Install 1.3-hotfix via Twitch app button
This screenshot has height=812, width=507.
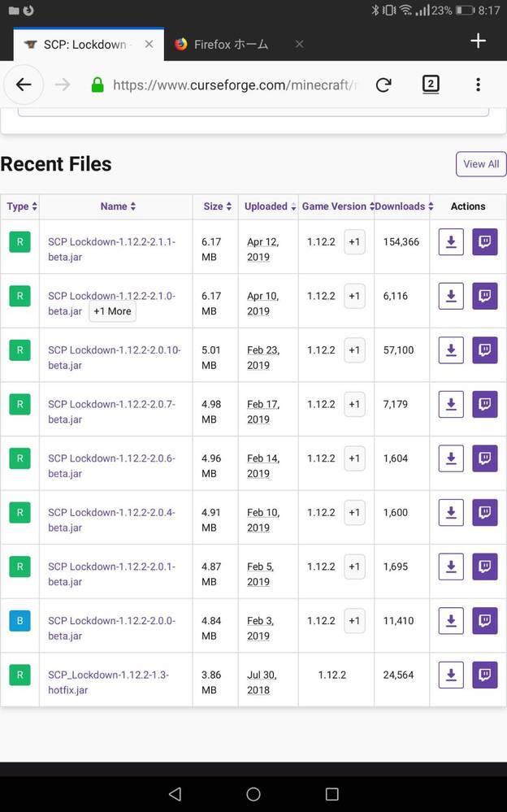485,675
